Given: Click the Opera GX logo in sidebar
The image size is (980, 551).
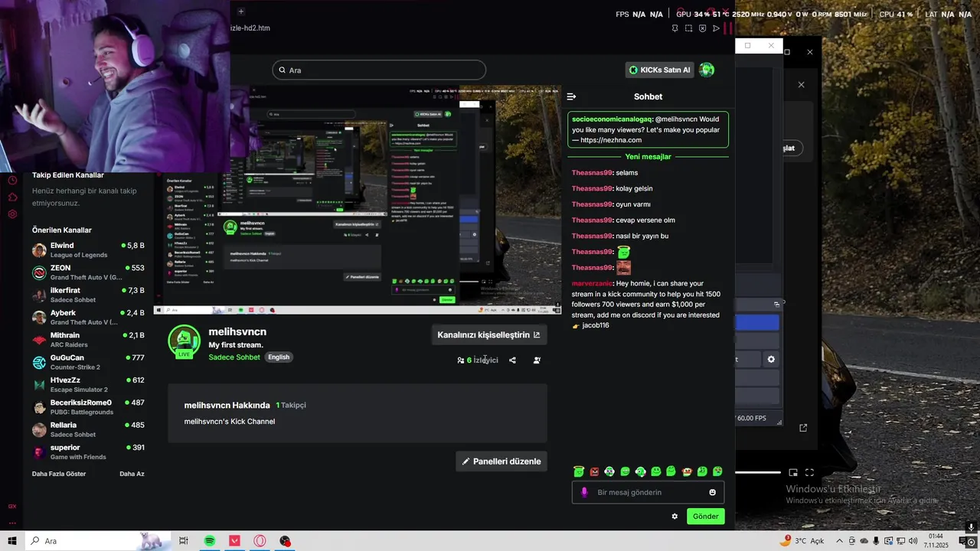Looking at the screenshot, I should click(x=12, y=506).
